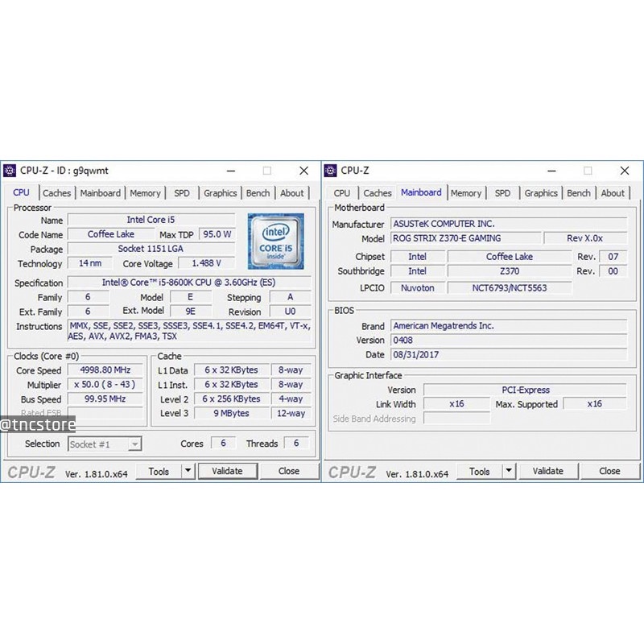The height and width of the screenshot is (644, 644).
Task: Open SPD tab in left window
Action: (x=182, y=193)
